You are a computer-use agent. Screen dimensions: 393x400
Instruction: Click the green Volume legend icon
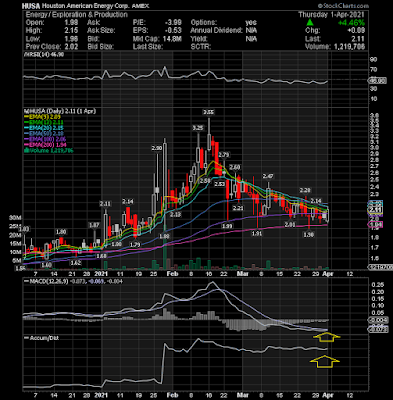pos(25,151)
